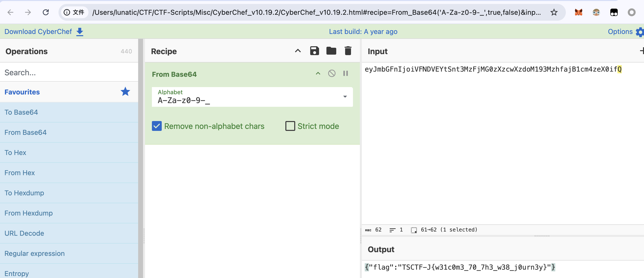
Task: Enable Strict mode checkbox
Action: tap(290, 126)
